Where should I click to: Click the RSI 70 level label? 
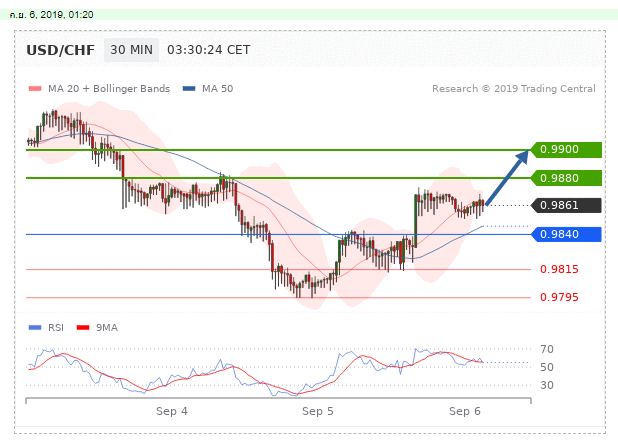coord(547,349)
